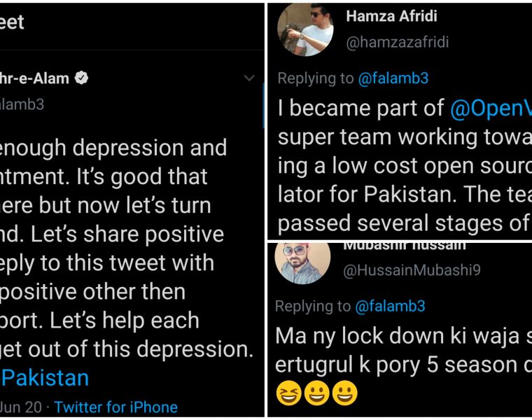Expand the tweet options chevron
This screenshot has width=532, height=420.
click(x=249, y=78)
